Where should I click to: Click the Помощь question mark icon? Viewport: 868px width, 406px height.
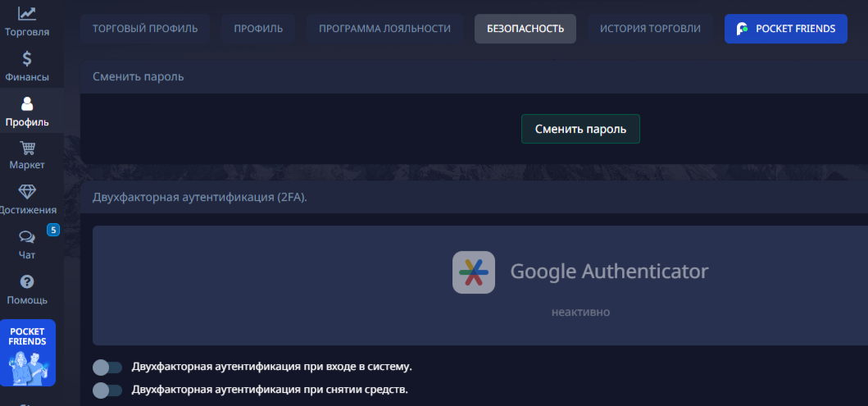[x=27, y=282]
